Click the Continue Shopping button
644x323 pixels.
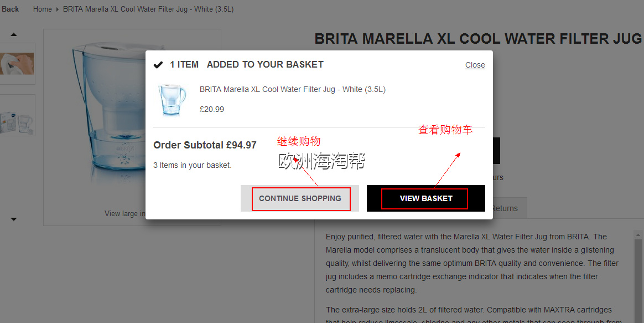pyautogui.click(x=300, y=198)
